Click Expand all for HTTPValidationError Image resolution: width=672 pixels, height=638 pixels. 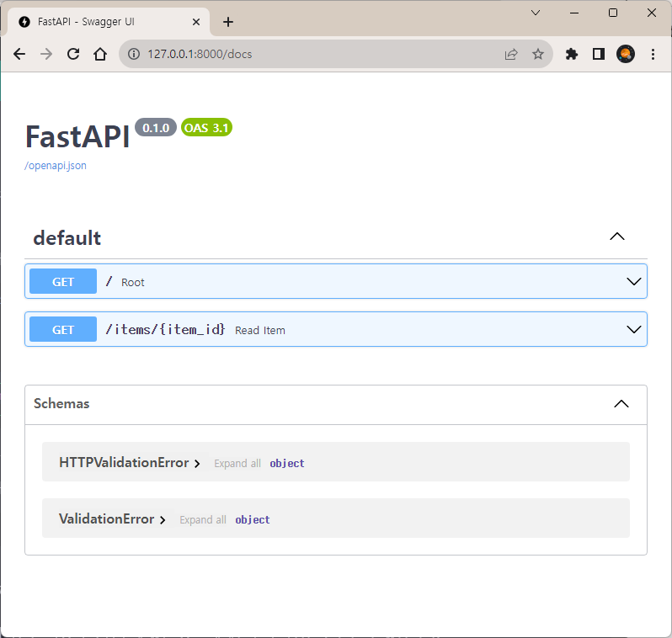point(237,464)
